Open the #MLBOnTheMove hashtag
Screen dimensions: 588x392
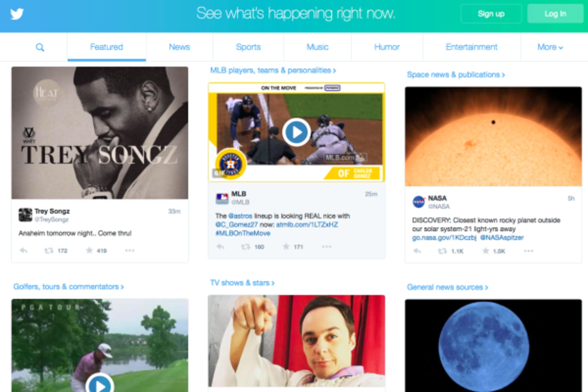(243, 233)
